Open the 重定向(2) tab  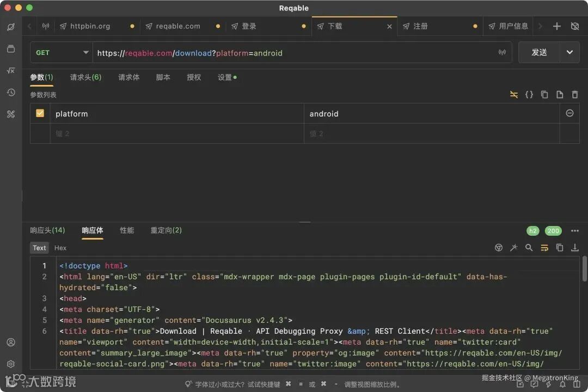coord(166,230)
